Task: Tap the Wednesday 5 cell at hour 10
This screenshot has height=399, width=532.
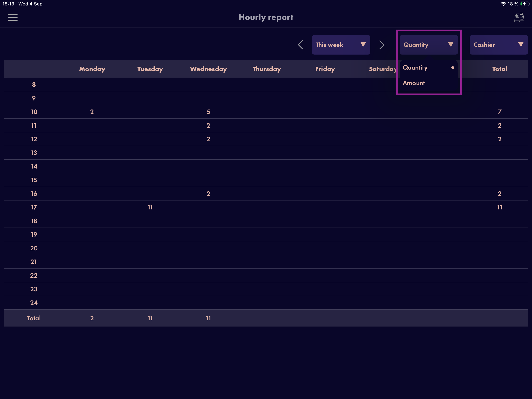Action: (208, 112)
